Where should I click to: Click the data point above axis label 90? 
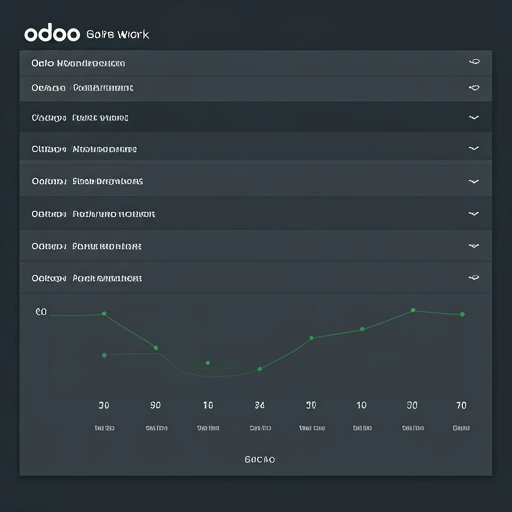coord(156,348)
